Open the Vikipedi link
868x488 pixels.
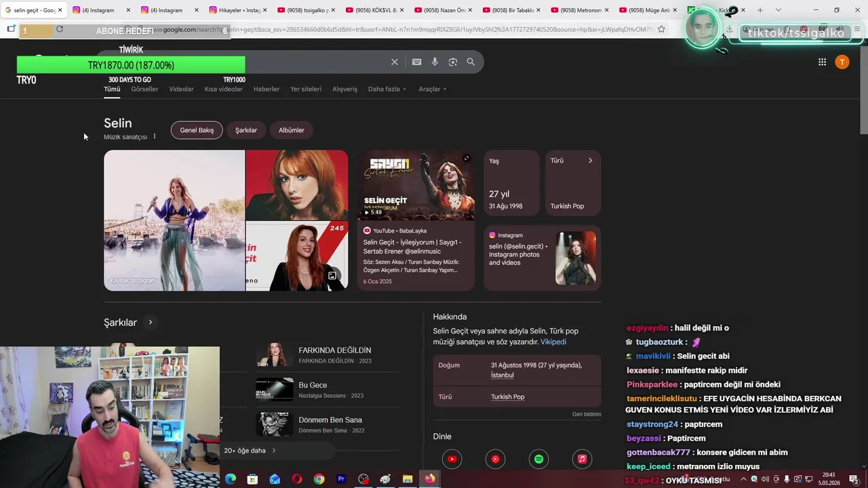click(553, 342)
